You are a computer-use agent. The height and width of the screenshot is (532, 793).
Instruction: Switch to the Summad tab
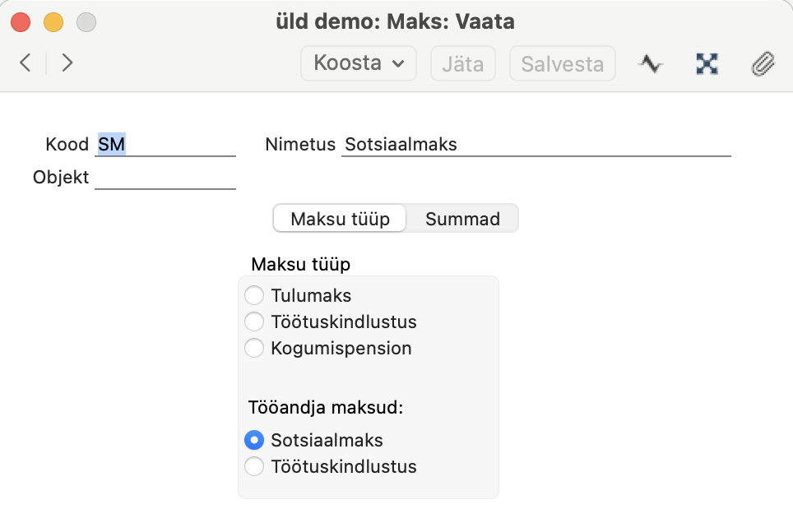pos(462,219)
